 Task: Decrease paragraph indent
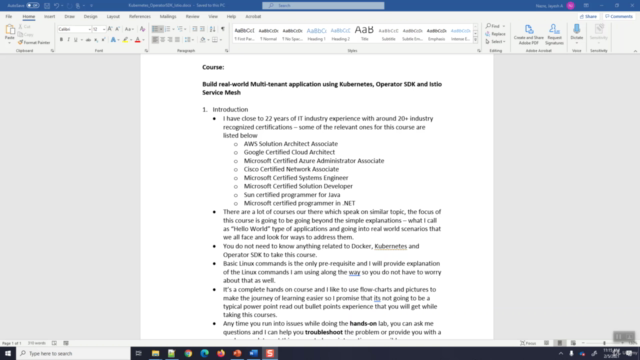pos(195,29)
